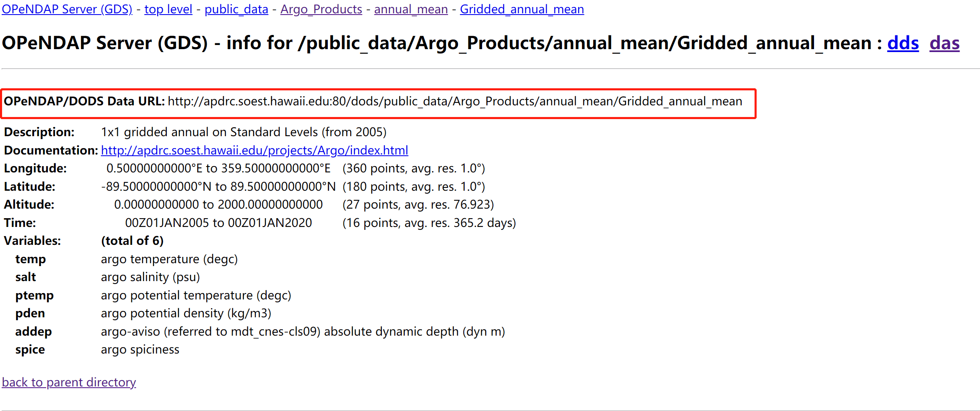Screen dimensions: 980x411
Task: Click the temp variable name
Action: point(31,259)
